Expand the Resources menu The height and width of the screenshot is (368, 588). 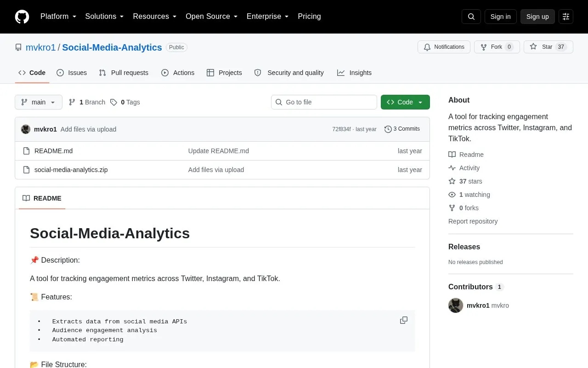[x=155, y=17]
